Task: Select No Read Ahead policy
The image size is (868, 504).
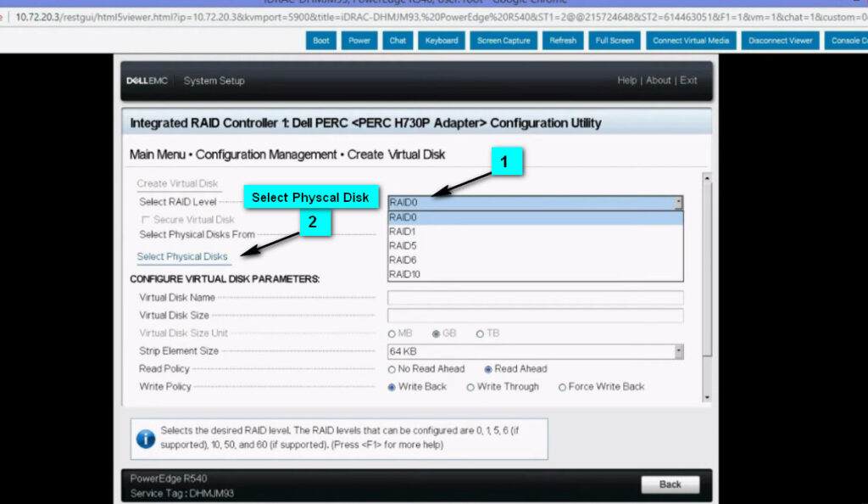Action: point(392,369)
